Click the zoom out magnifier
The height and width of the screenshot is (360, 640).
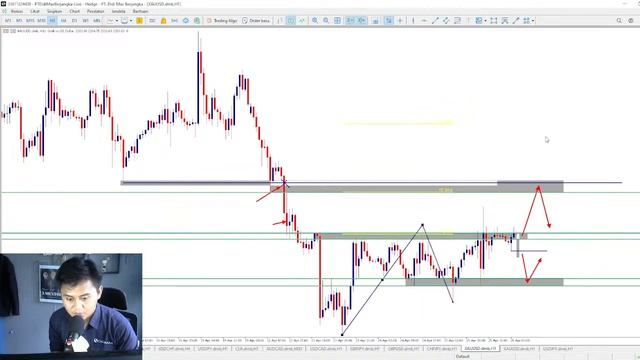[326, 20]
